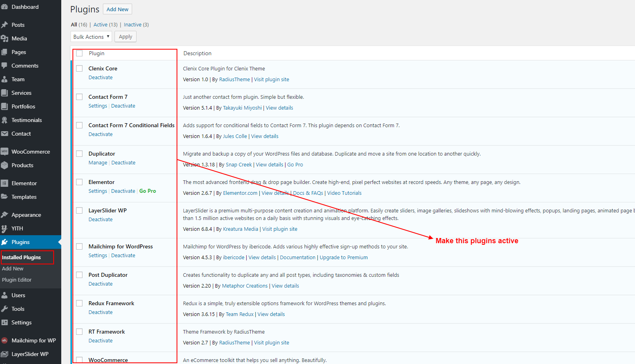Open Kreatura Media author link
This screenshot has width=635, height=364.
pos(240,229)
